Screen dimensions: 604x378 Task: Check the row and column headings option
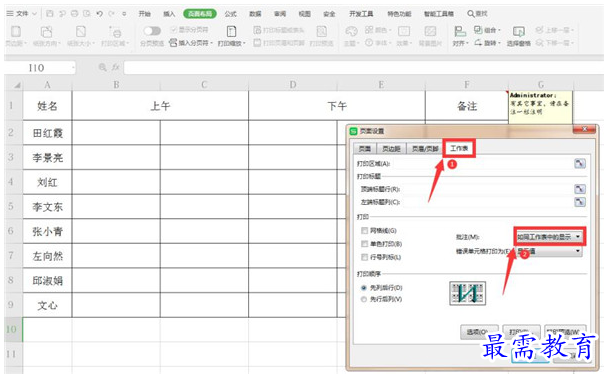click(x=364, y=257)
